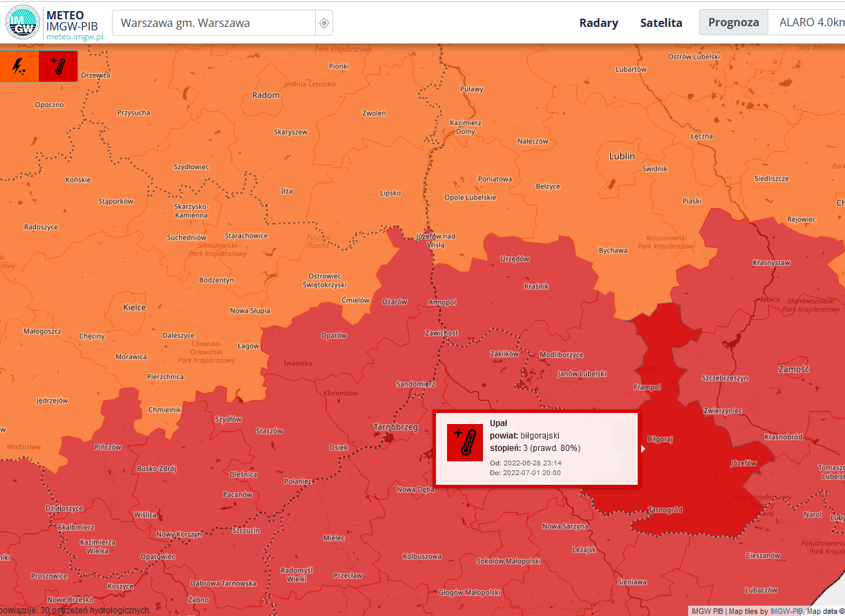Viewport: 845px width, 616px height.
Task: Open the meteo.imgw.pl link under the logo
Action: coord(74,37)
